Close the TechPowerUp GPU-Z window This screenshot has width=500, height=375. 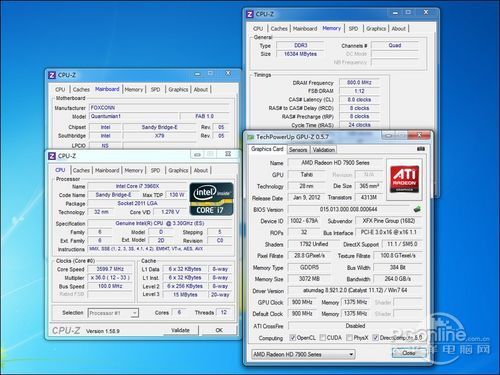419,135
